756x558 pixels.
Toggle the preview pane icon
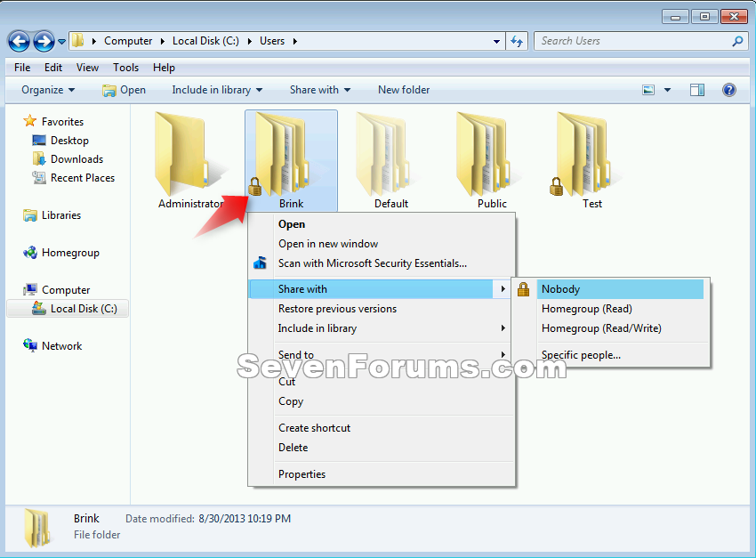[696, 89]
